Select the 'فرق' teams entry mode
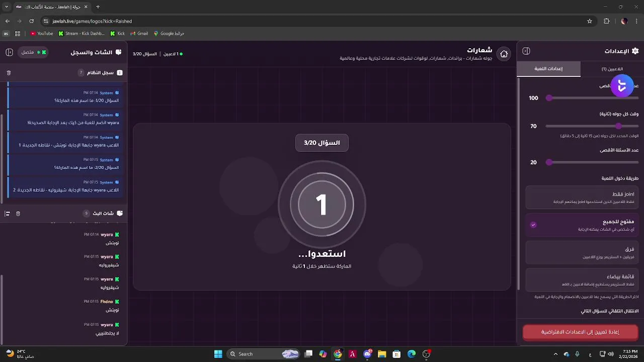Screen dimensions: 644x362 pos(582,252)
